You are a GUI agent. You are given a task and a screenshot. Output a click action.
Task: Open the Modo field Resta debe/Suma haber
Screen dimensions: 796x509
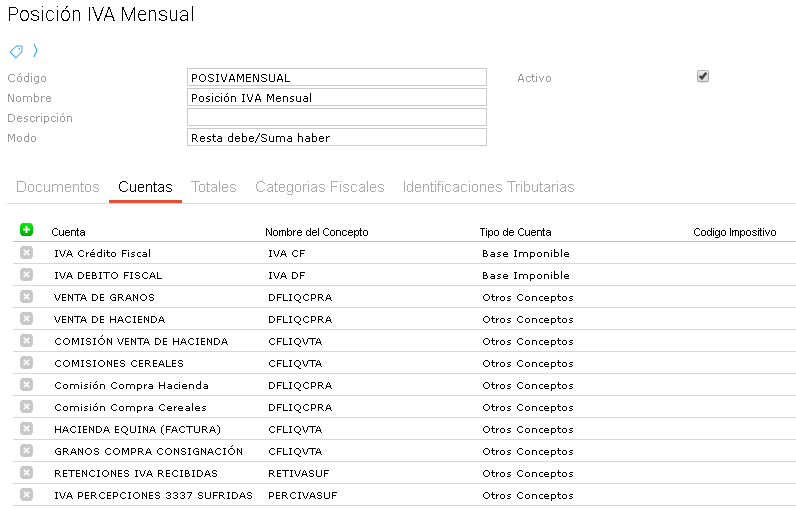(x=337, y=138)
